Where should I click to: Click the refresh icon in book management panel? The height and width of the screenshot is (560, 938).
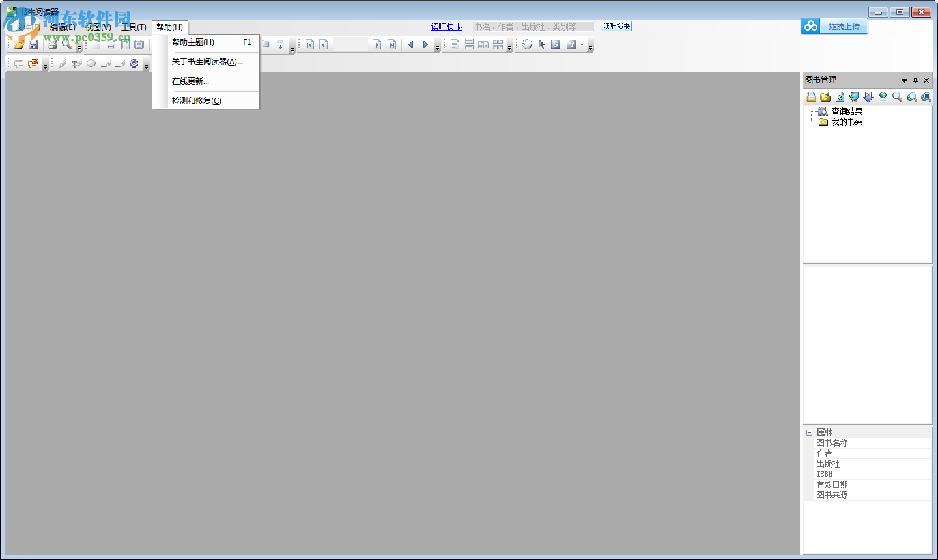pyautogui.click(x=840, y=97)
